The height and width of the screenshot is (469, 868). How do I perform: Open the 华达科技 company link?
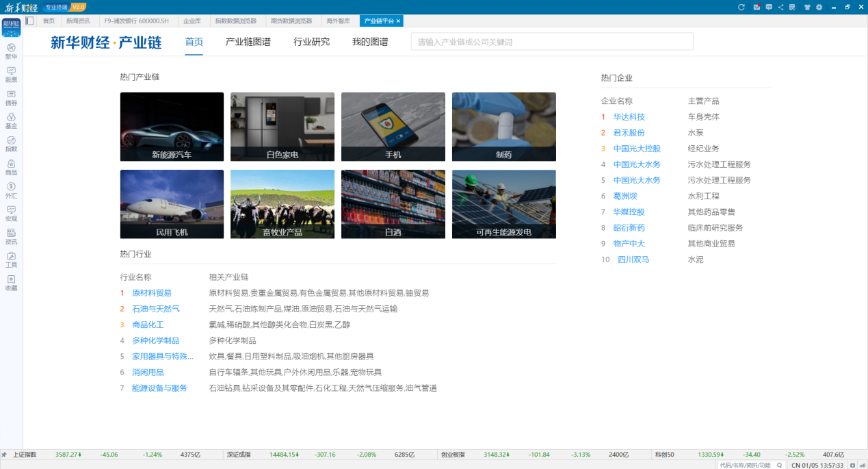[629, 117]
